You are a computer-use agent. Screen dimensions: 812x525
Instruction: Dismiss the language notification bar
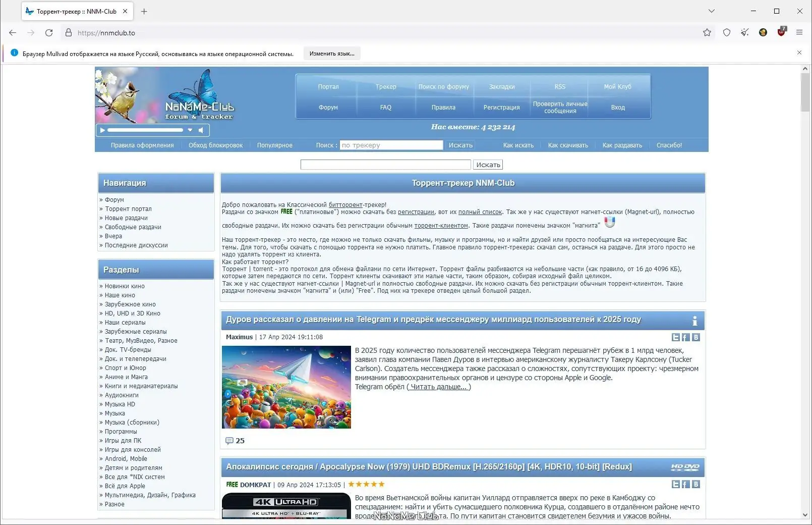coord(799,52)
